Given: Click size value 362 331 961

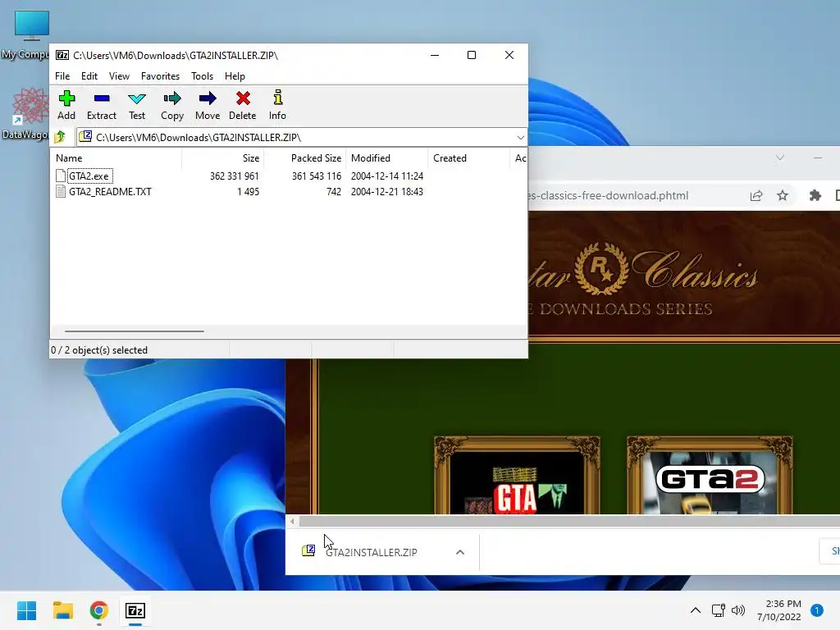Looking at the screenshot, I should pos(234,176).
